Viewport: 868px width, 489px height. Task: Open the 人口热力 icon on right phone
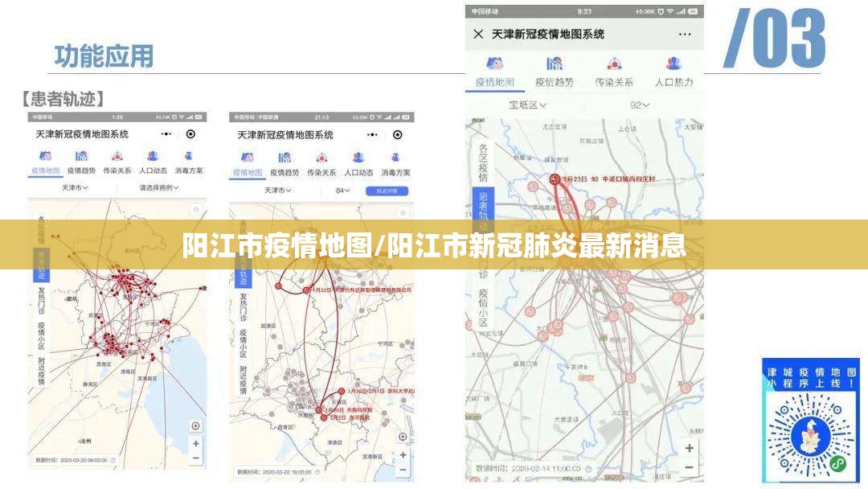click(x=674, y=64)
